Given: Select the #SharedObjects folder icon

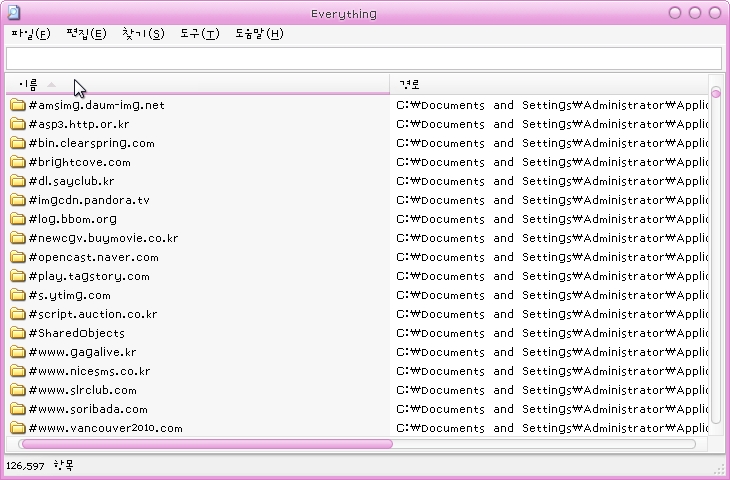Looking at the screenshot, I should 18,333.
